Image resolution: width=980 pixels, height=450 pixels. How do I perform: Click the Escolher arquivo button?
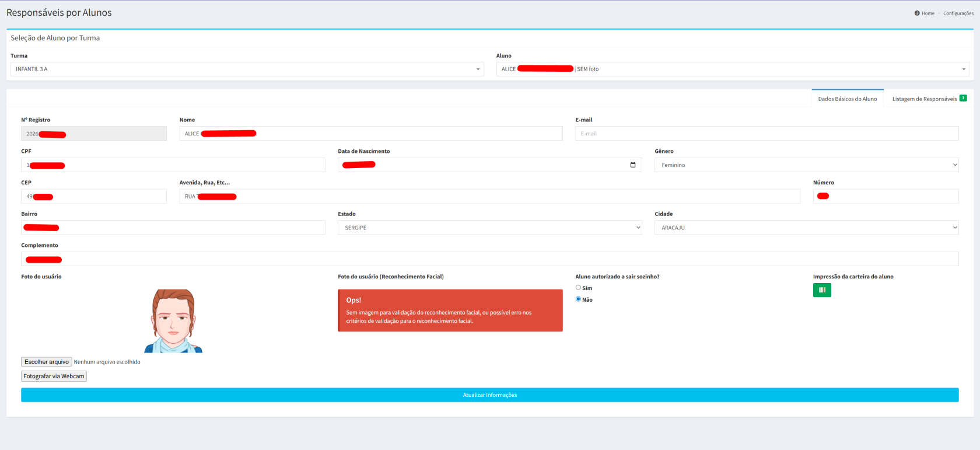coord(47,362)
